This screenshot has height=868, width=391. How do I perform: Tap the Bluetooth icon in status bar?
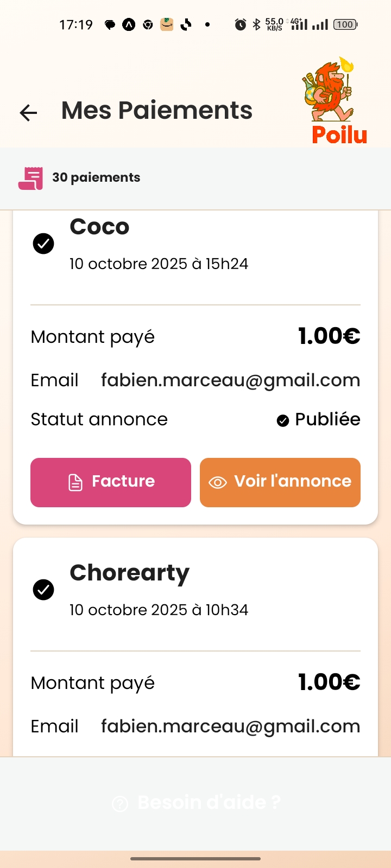(256, 24)
